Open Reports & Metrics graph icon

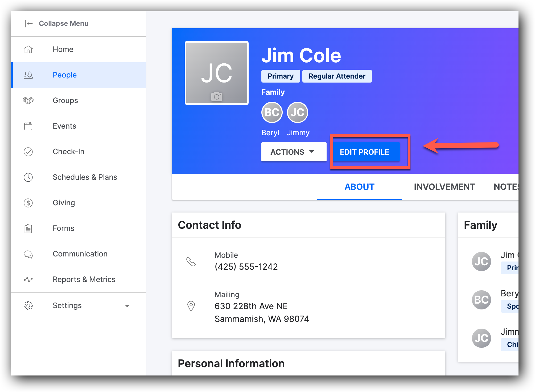(28, 279)
